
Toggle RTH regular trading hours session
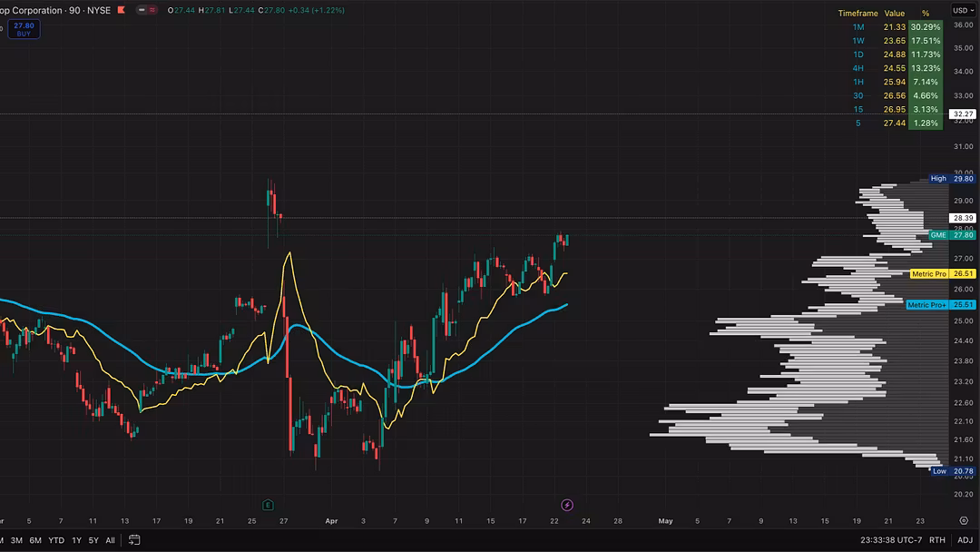(x=937, y=540)
